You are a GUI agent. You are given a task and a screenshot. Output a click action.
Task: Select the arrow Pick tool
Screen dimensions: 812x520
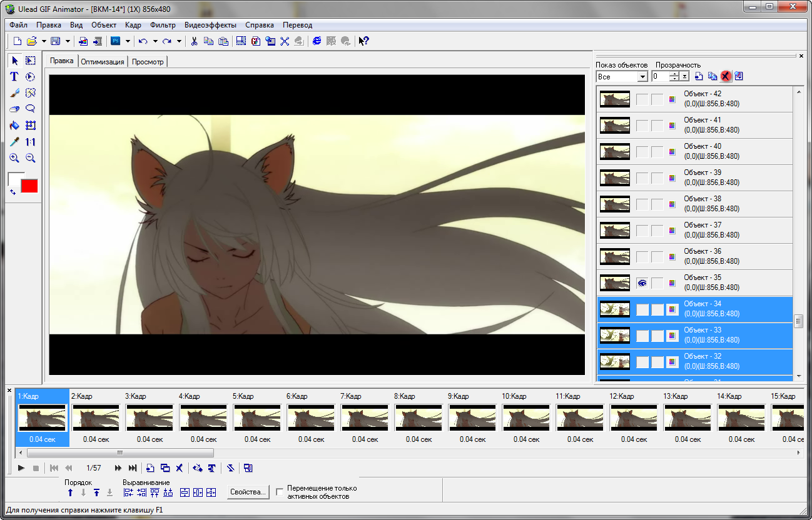point(14,61)
